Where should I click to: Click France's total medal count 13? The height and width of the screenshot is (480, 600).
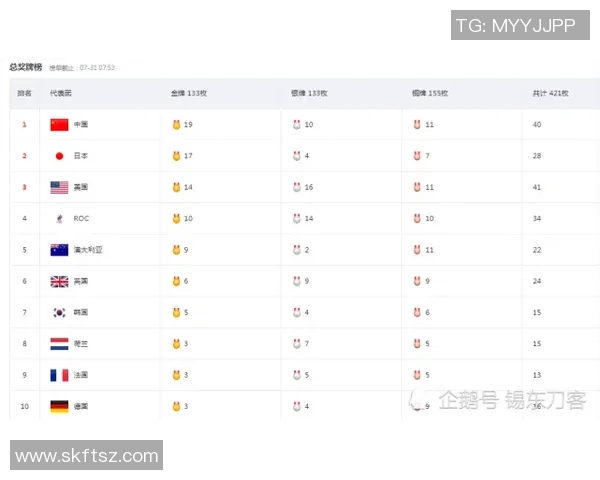click(537, 375)
